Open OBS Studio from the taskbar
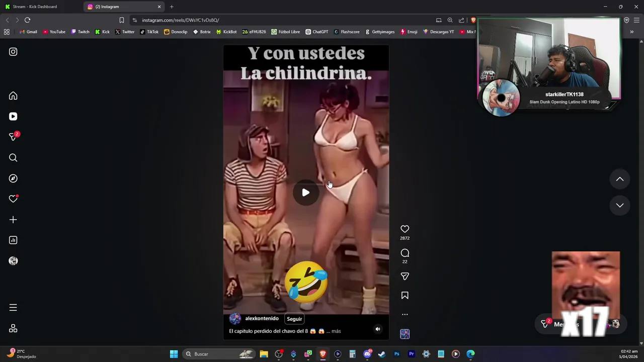The height and width of the screenshot is (362, 644). 279,354
